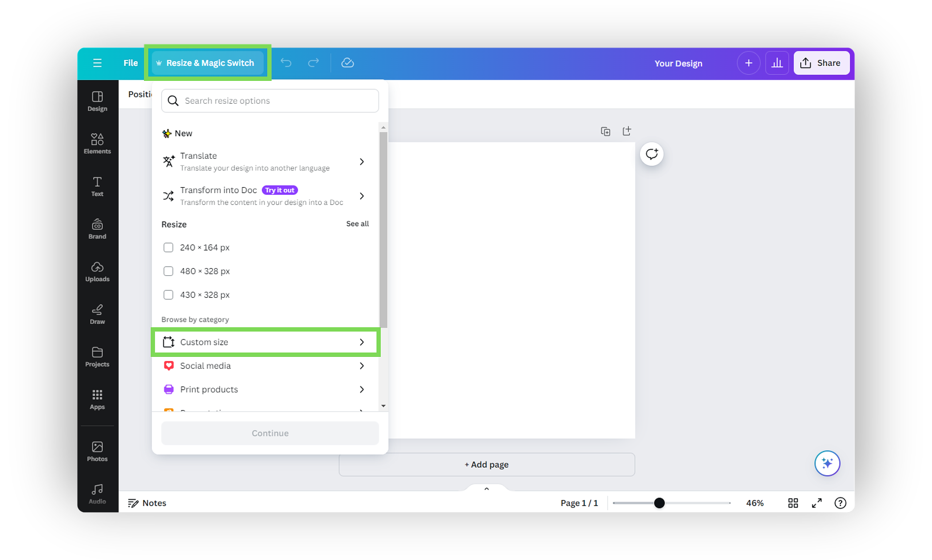Open the Audio sidebar panel
Viewport: 932px width, 560px height.
click(x=97, y=494)
